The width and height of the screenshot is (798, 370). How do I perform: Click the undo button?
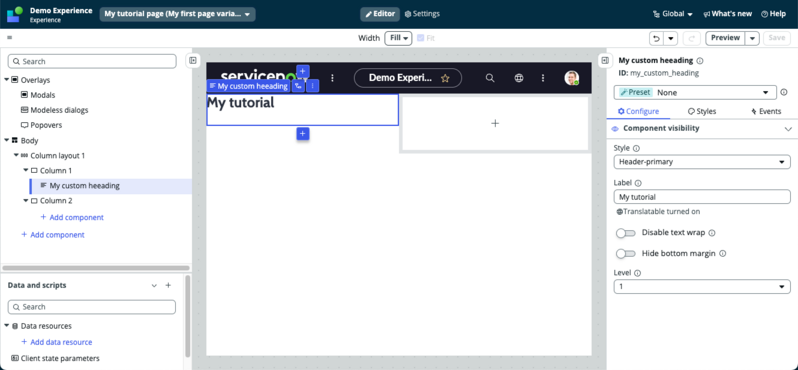(x=657, y=38)
